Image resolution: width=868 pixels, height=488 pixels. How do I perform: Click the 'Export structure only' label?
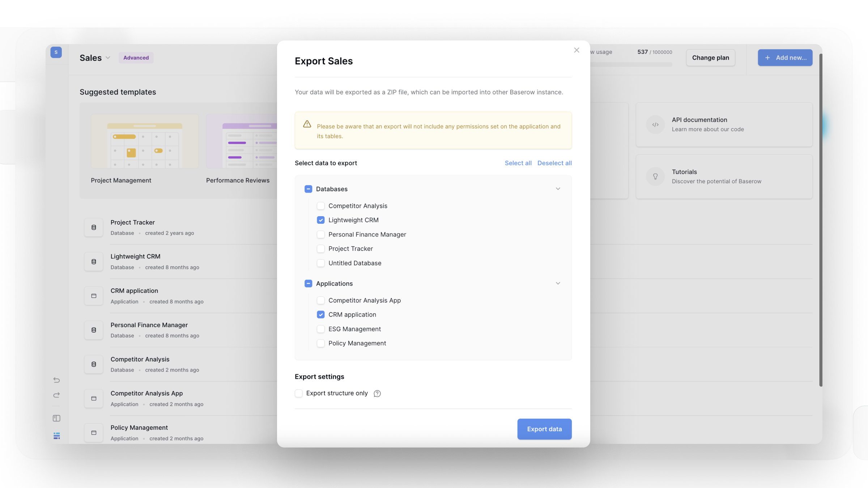[337, 393]
